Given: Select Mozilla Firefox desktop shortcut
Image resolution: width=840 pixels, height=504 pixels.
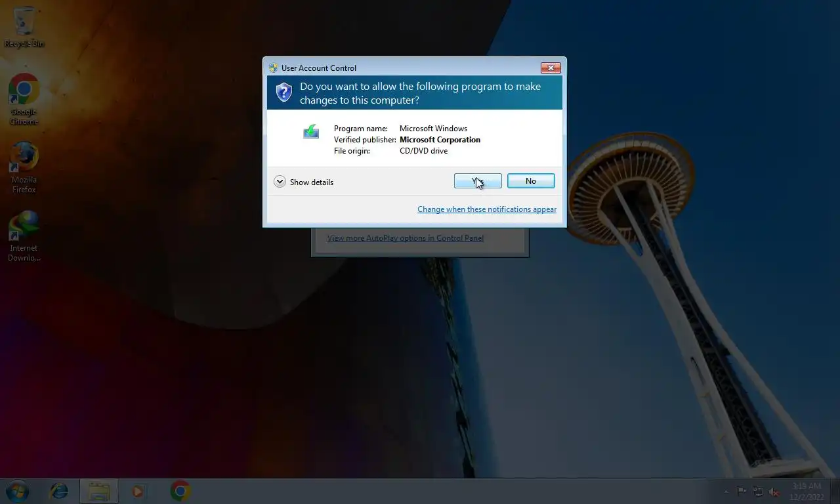Looking at the screenshot, I should point(24,167).
